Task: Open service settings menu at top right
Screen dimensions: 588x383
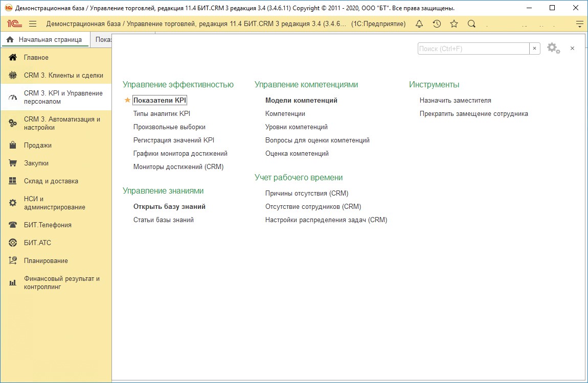Action: (580, 24)
